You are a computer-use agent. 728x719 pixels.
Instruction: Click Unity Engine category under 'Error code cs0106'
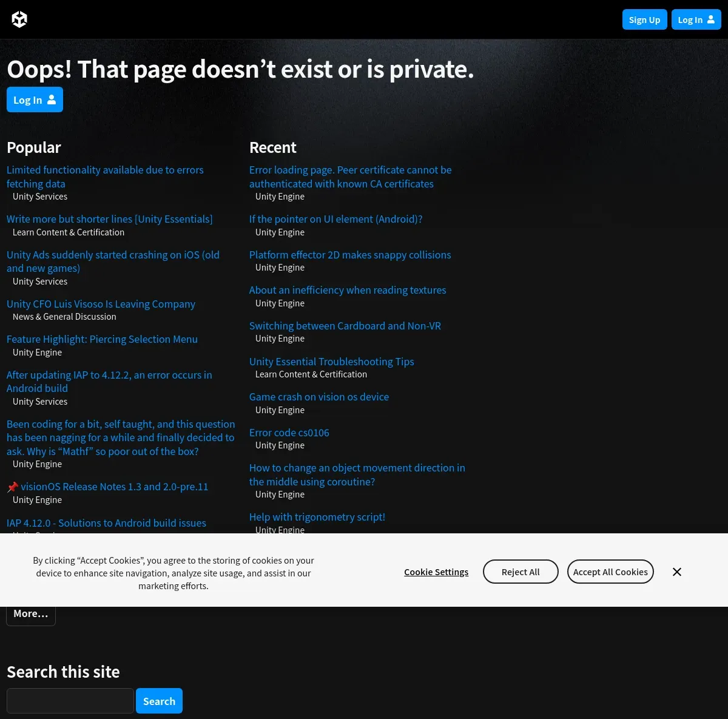(x=280, y=445)
